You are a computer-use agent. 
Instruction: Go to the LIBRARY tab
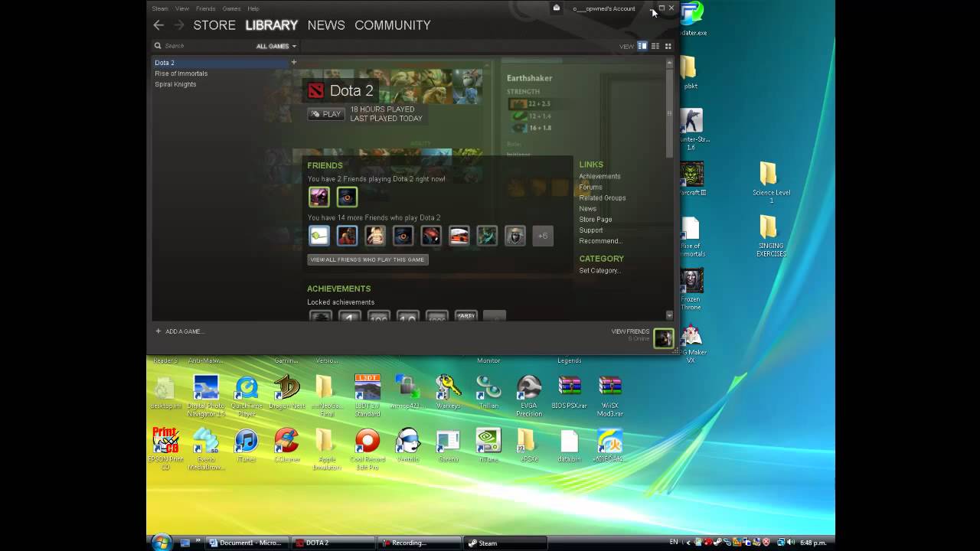coord(271,25)
